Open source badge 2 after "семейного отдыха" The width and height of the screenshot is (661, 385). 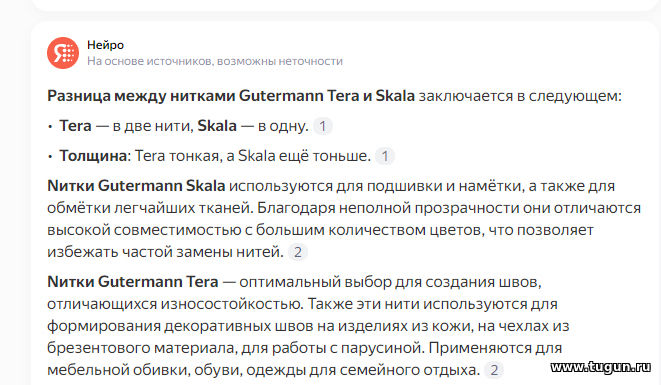point(494,370)
